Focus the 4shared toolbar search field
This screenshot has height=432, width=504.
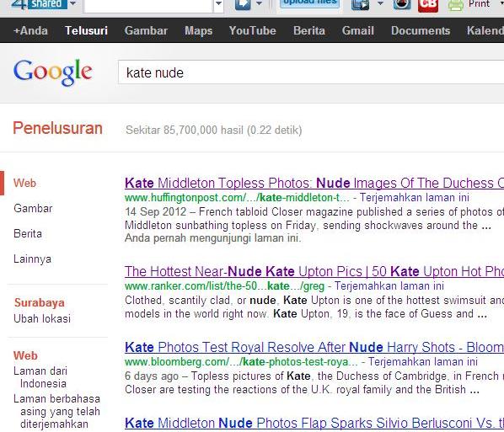coord(148,6)
